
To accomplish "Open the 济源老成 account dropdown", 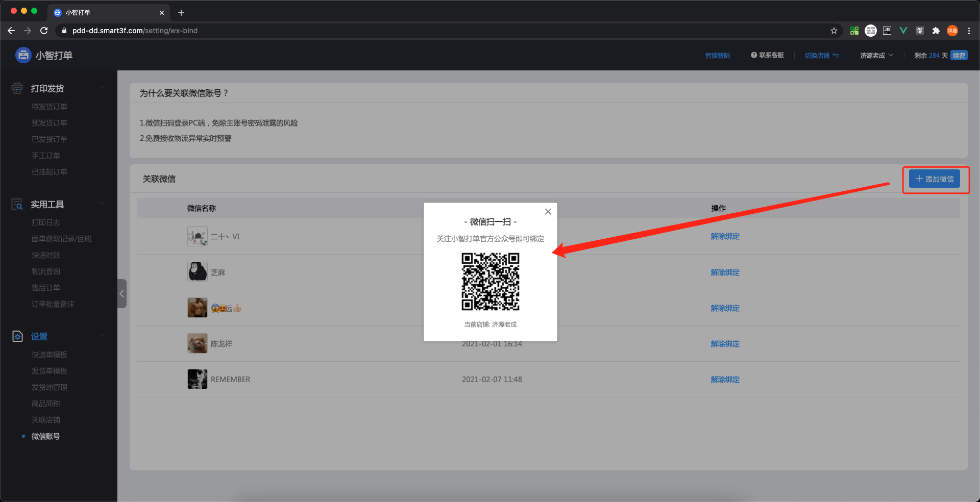I will (x=876, y=55).
